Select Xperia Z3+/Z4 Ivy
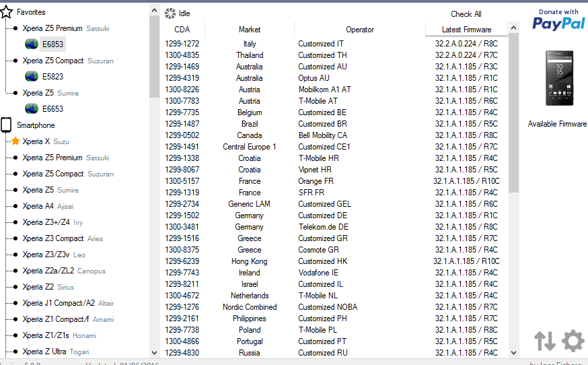588x365 pixels. (52, 222)
